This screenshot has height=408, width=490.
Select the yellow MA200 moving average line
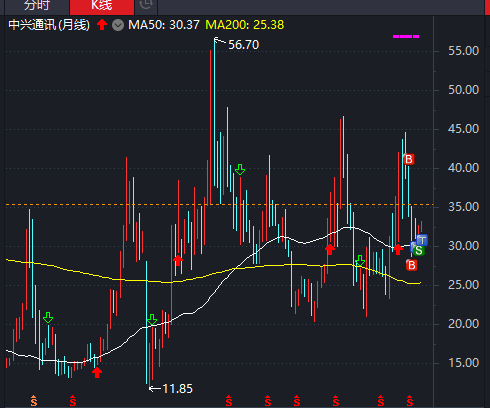click(x=213, y=274)
